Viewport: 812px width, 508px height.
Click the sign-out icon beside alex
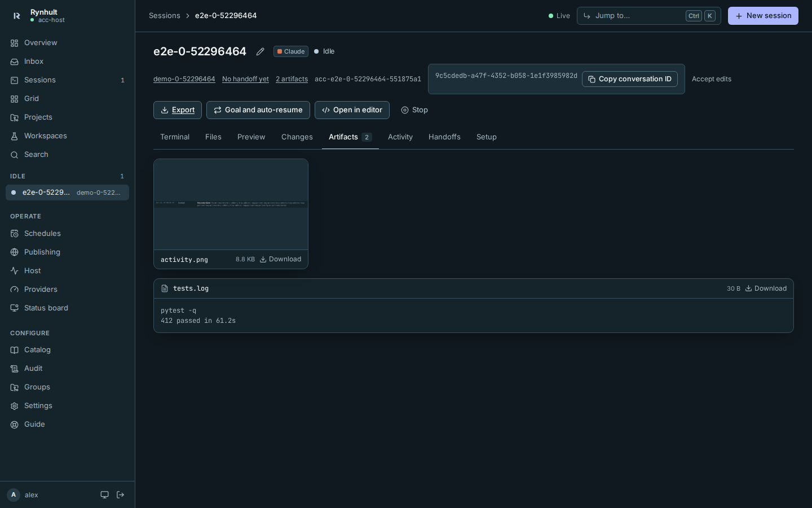(120, 495)
